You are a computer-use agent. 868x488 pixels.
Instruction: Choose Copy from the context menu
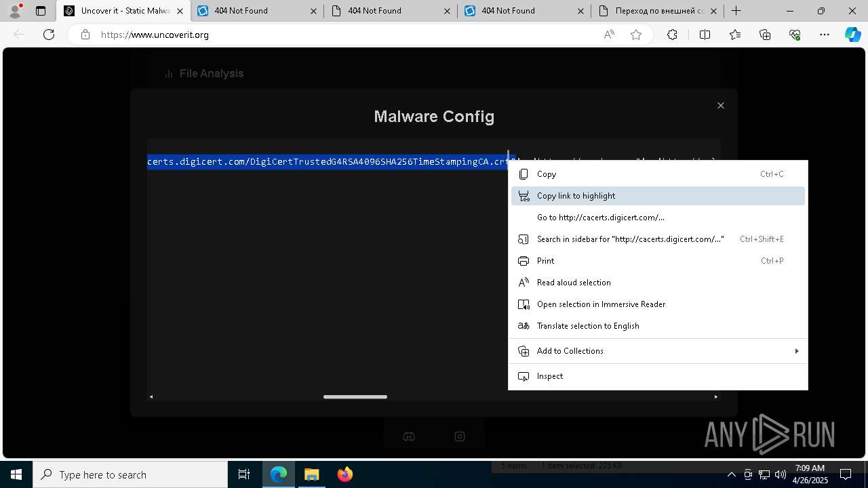pos(658,174)
